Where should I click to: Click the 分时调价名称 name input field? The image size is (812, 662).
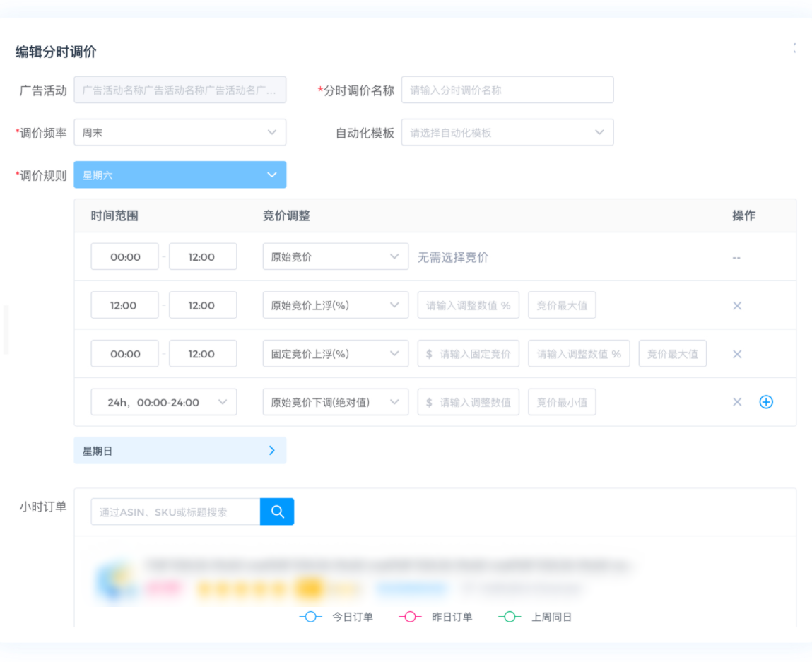pos(507,90)
